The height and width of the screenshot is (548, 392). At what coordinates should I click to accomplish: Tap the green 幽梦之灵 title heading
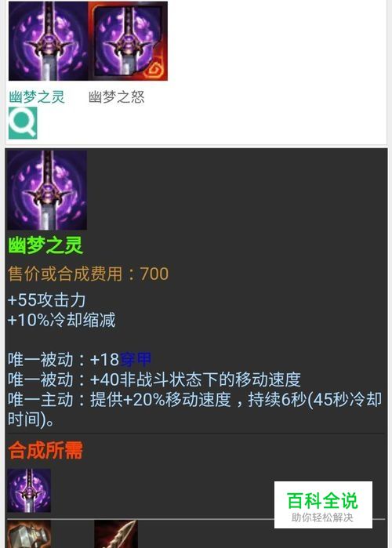45,245
